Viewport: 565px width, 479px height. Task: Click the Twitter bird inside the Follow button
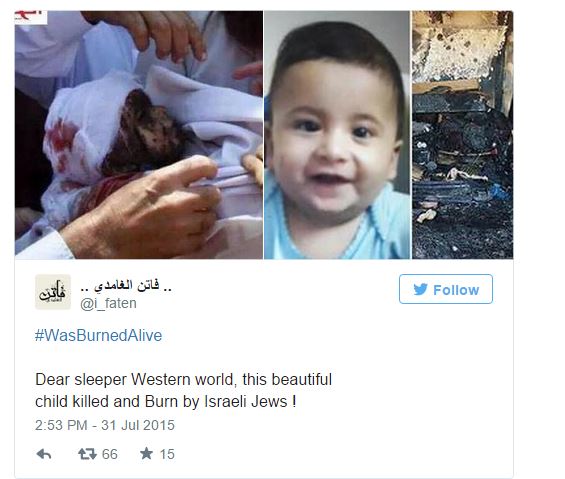click(x=421, y=289)
